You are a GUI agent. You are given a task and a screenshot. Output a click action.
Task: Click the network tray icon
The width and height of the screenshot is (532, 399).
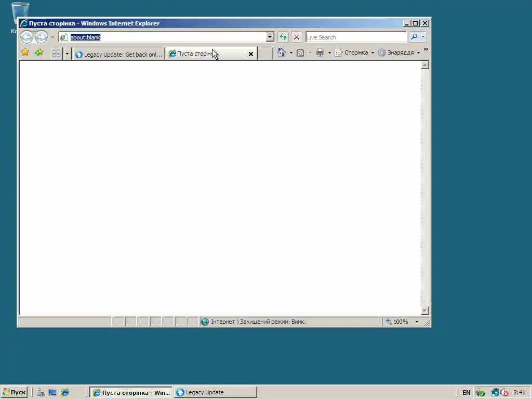point(495,393)
